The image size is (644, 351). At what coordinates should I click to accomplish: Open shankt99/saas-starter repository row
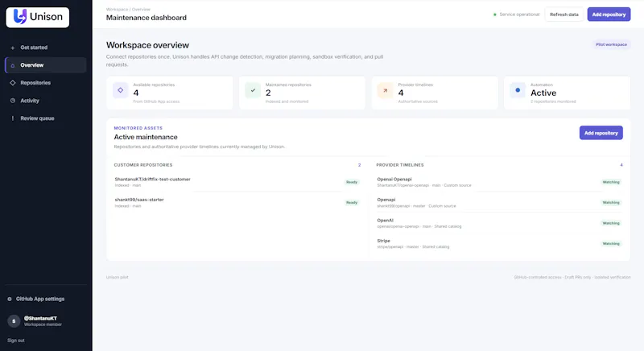pos(237,202)
